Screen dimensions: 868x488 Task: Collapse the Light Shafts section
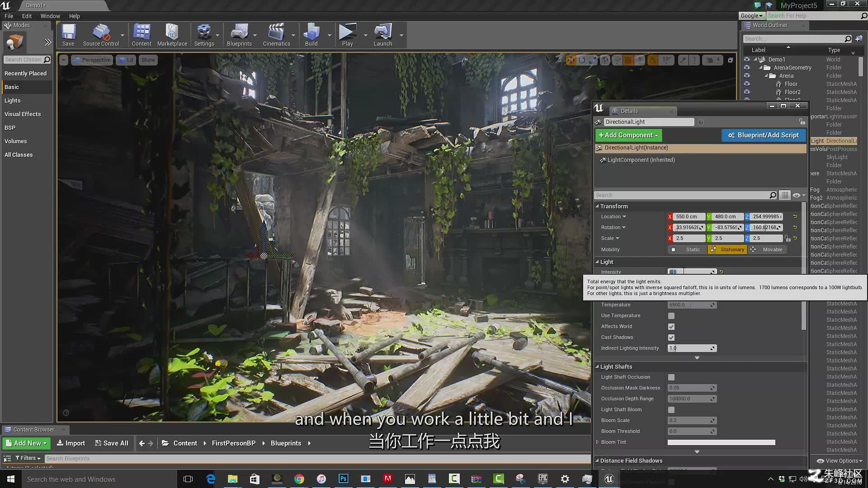tap(597, 367)
